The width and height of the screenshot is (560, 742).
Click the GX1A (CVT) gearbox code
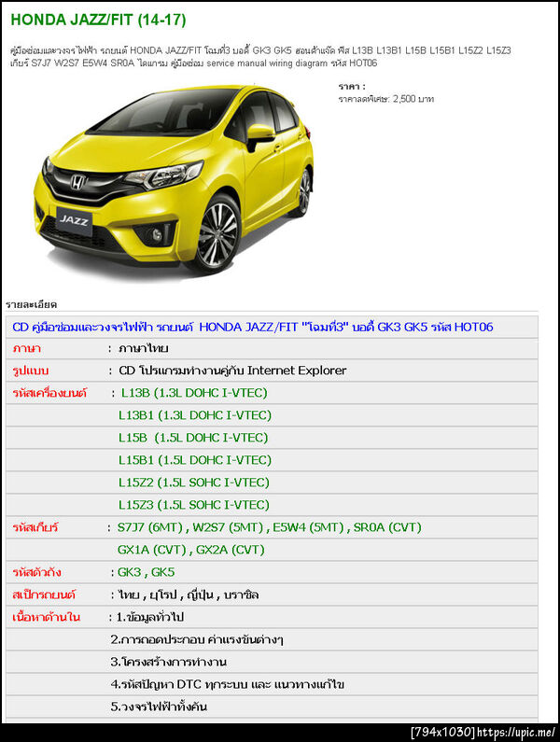(x=151, y=550)
